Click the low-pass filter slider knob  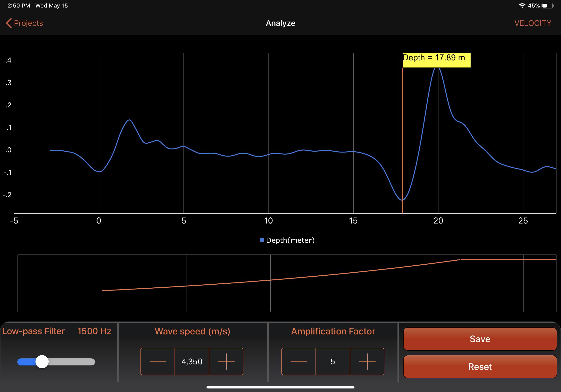click(x=42, y=362)
